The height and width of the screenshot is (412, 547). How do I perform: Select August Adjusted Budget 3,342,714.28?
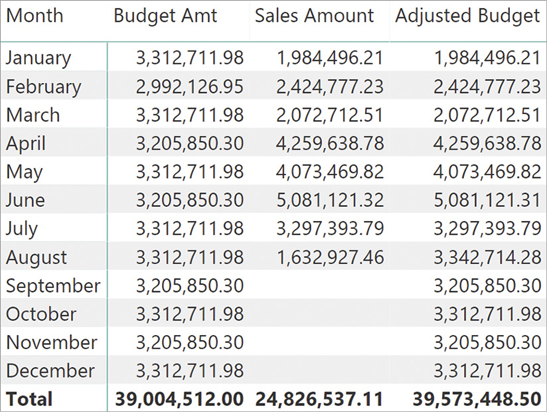[487, 257]
